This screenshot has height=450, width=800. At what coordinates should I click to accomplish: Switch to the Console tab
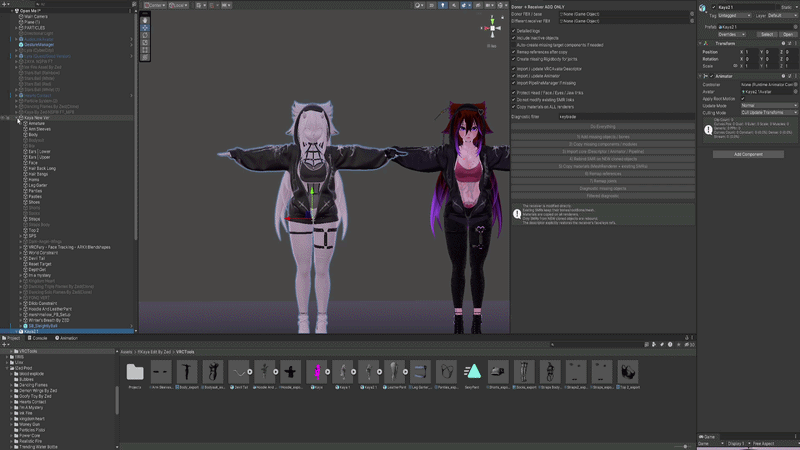37,338
